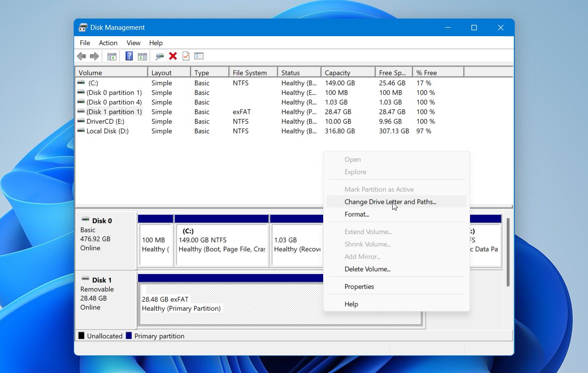Screen dimensions: 588x373
Task: Open the View menu
Action: (133, 43)
